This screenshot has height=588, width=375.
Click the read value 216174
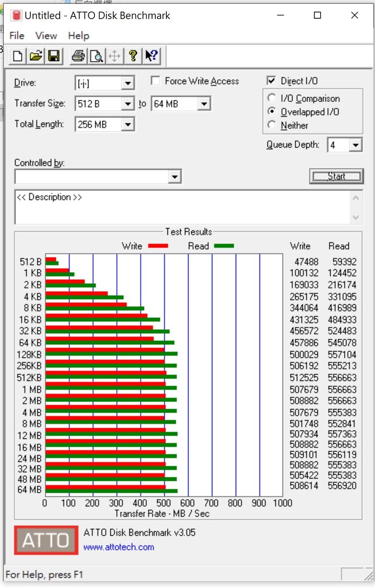pos(343,285)
